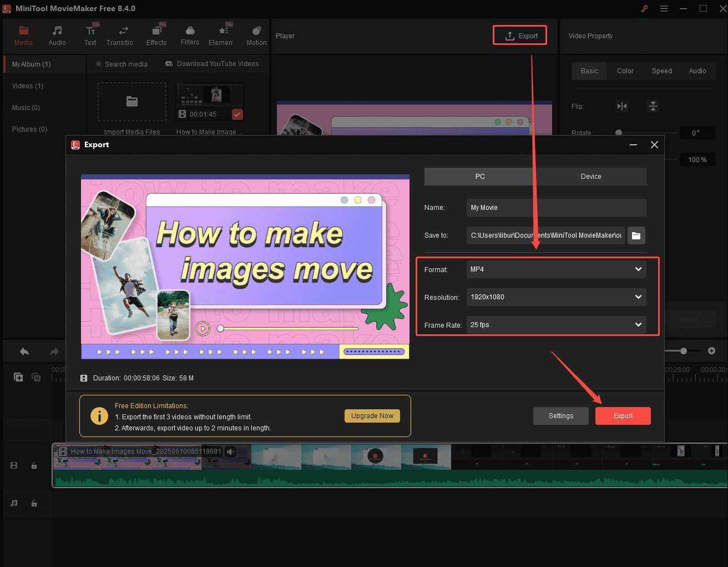The image size is (728, 567).
Task: Mute the 'How to Make Images Move' clip
Action: pos(230,451)
